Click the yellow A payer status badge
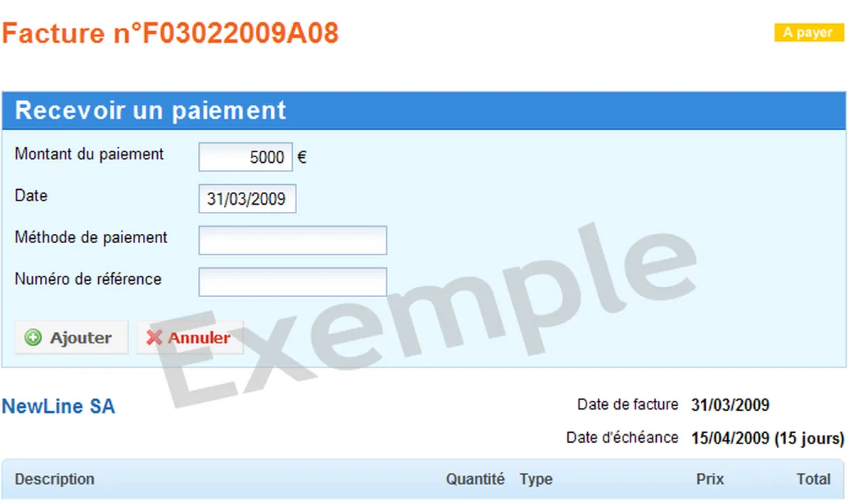The width and height of the screenshot is (853, 504). click(809, 33)
